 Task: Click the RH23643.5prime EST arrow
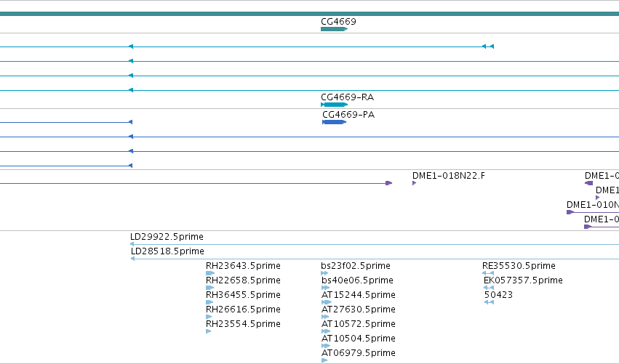coord(210,273)
